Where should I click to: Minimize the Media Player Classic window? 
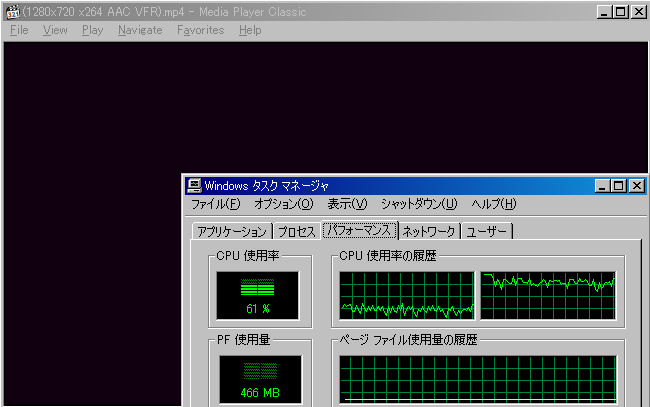[604, 12]
